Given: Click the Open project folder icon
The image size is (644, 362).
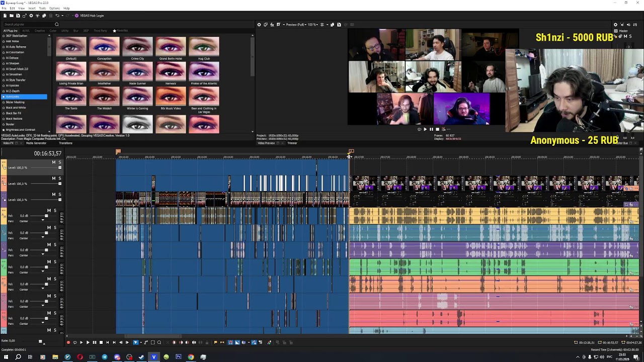Looking at the screenshot, I should pyautogui.click(x=12, y=16).
